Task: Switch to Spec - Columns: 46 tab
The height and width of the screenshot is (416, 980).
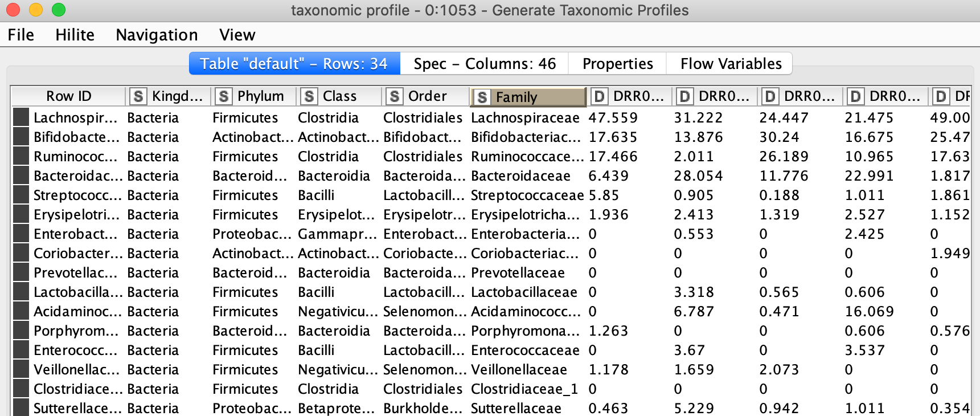Action: click(x=485, y=63)
